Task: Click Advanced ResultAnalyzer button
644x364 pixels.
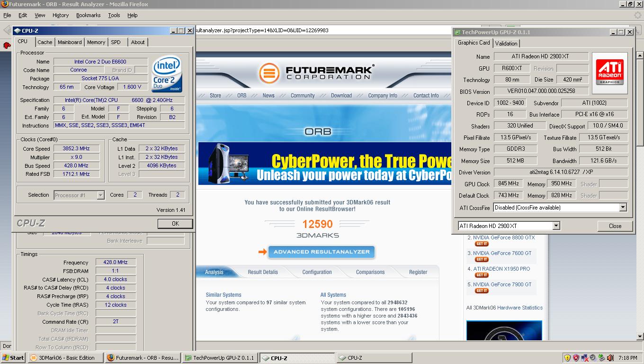Action: click(x=322, y=252)
